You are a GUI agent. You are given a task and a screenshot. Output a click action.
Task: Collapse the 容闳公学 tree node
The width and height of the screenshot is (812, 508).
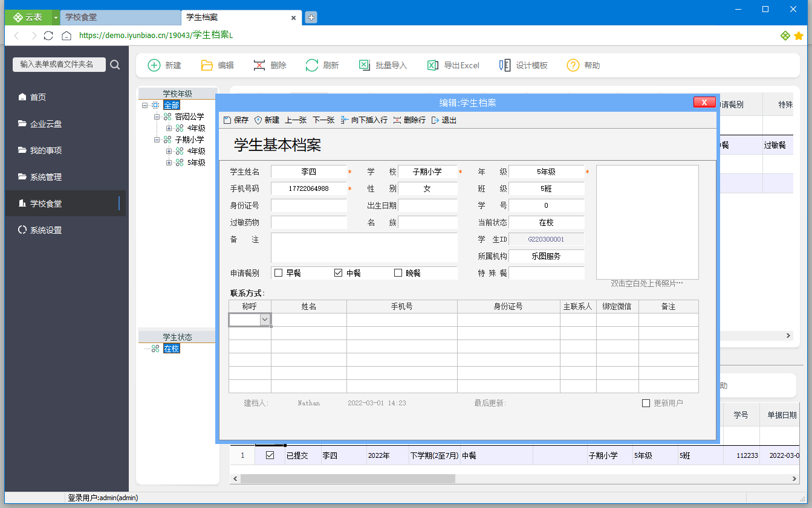pyautogui.click(x=157, y=117)
